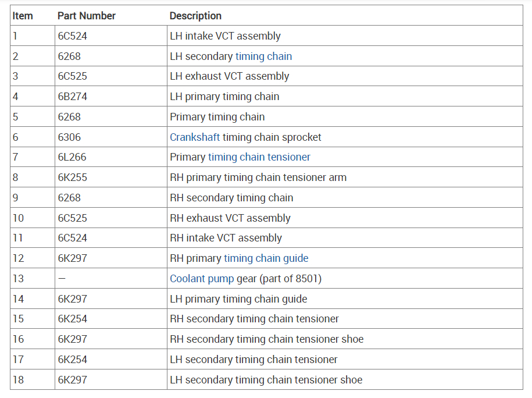Select "LH intake VCT assembly" description
The height and width of the screenshot is (398, 532).
click(x=225, y=36)
